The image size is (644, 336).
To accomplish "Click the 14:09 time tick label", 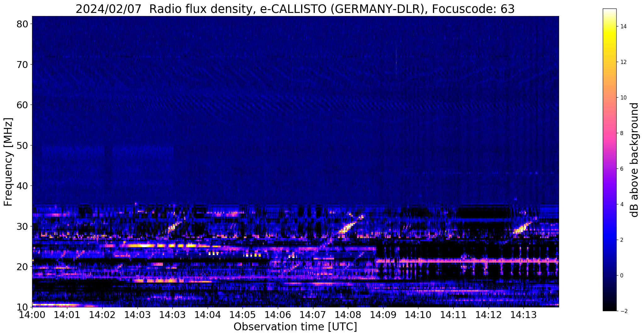I will pos(383,315).
